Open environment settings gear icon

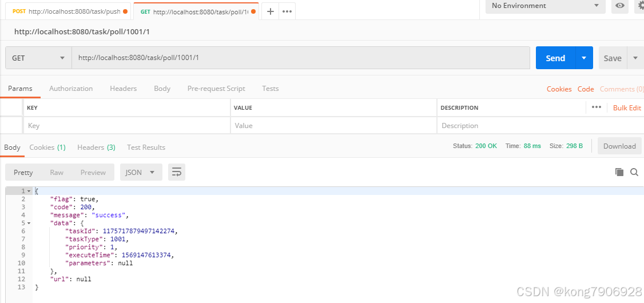pyautogui.click(x=640, y=6)
